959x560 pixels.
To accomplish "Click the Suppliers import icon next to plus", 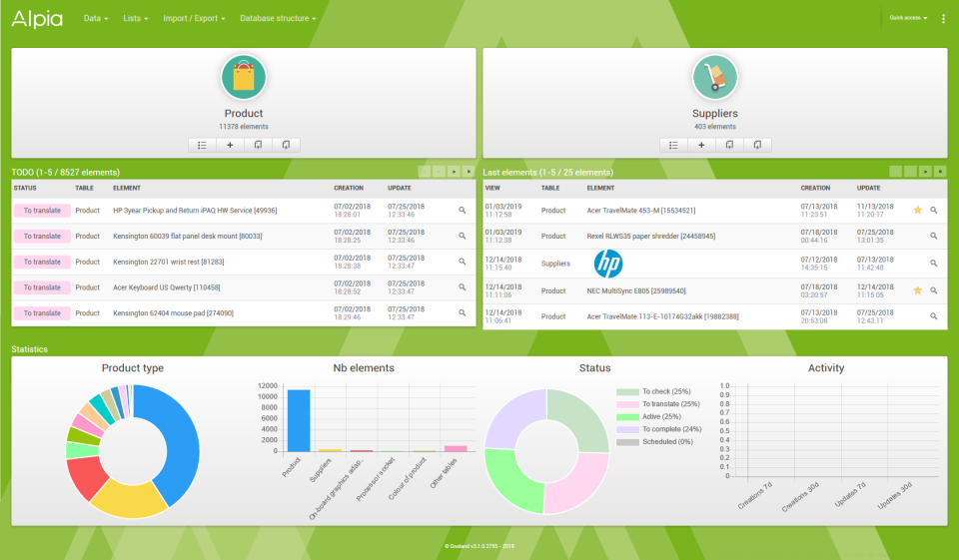I will click(729, 145).
